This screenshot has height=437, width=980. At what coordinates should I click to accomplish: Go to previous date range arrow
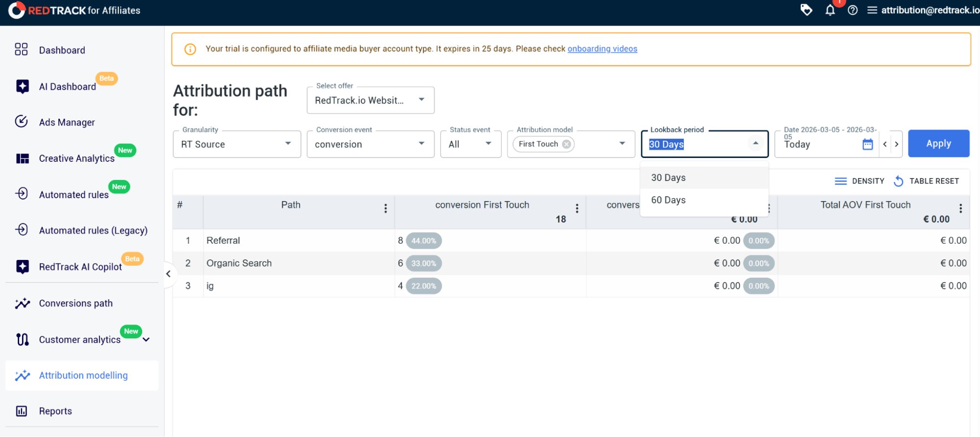885,144
